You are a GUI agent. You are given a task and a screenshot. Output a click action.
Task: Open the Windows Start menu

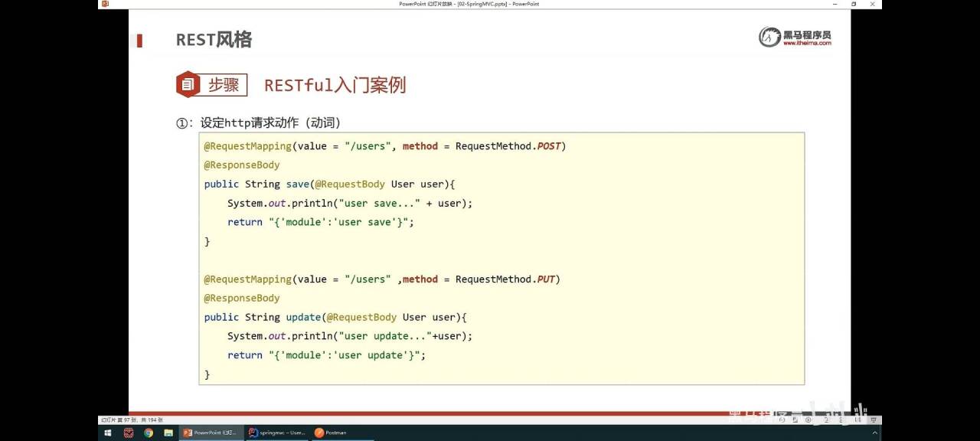point(107,433)
